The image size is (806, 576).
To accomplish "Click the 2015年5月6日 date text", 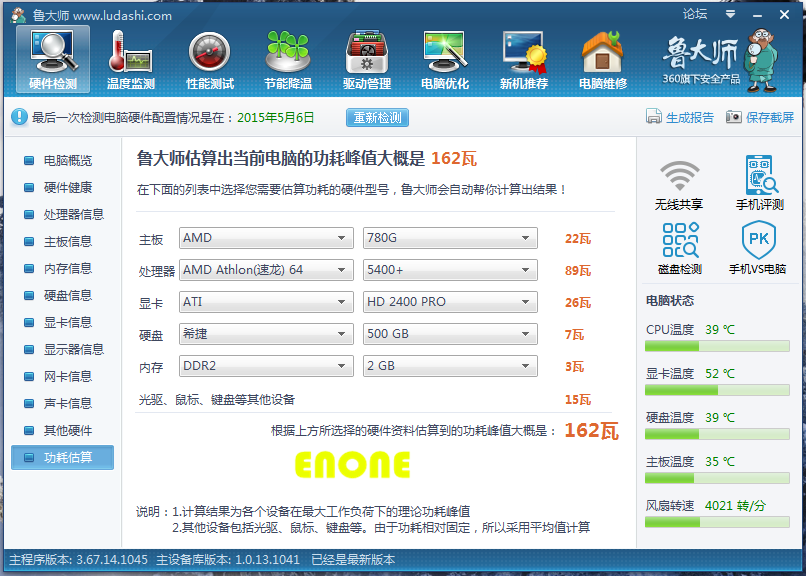I will 276,118.
